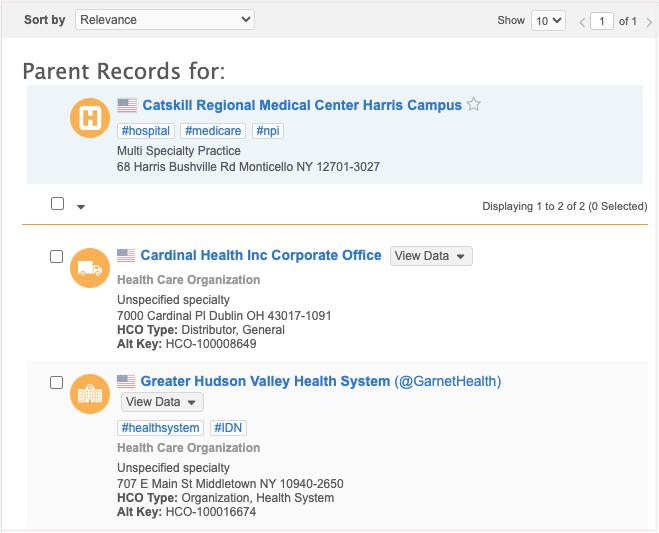Viewport: 659px width, 533px height.
Task: Click the Alt Key HCO-100008649 text
Action: coord(187,344)
